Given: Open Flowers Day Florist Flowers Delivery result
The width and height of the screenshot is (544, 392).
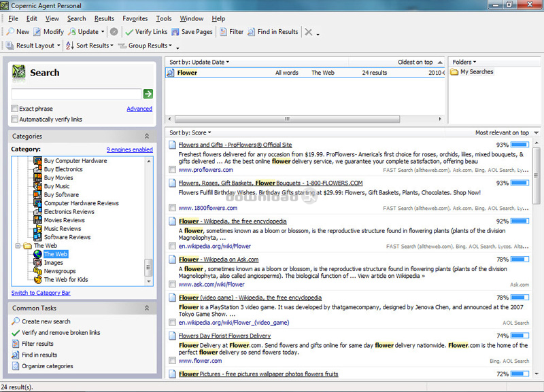Looking at the screenshot, I should click(x=224, y=336).
